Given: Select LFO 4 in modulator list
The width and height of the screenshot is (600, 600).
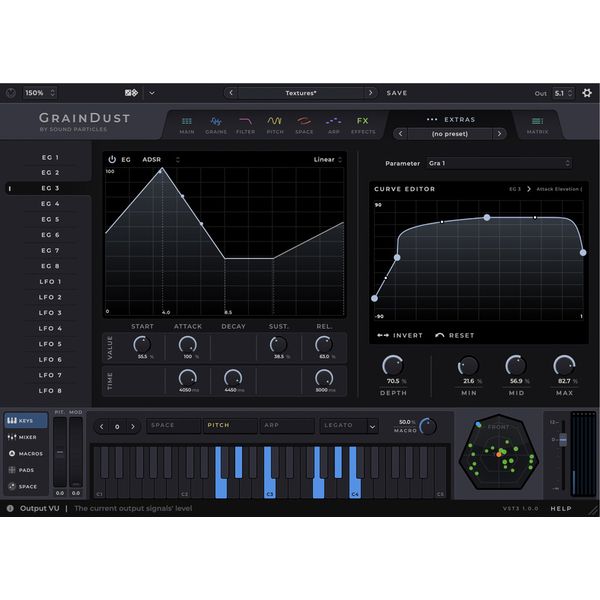Looking at the screenshot, I should coord(50,328).
